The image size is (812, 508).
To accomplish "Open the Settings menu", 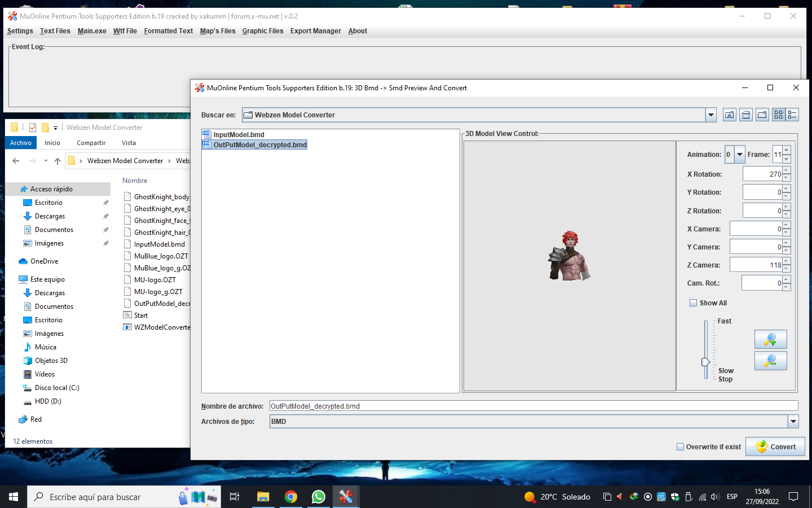I will (20, 31).
